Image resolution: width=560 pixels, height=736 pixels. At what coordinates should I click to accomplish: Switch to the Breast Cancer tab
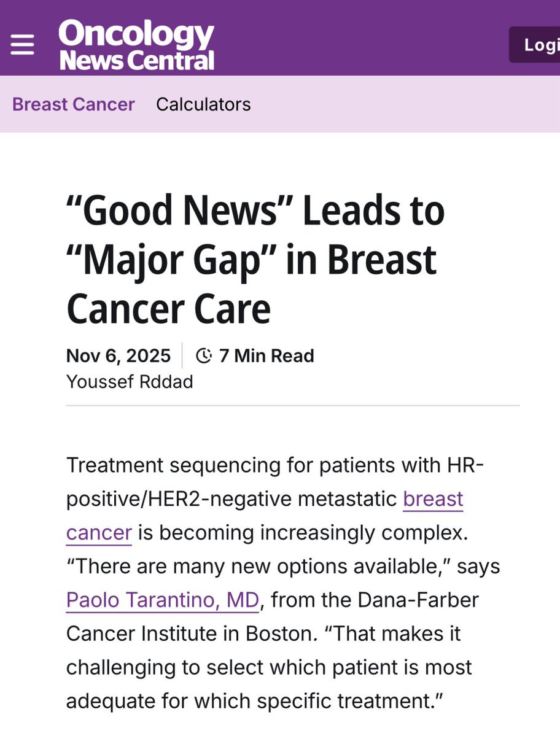pyautogui.click(x=73, y=104)
